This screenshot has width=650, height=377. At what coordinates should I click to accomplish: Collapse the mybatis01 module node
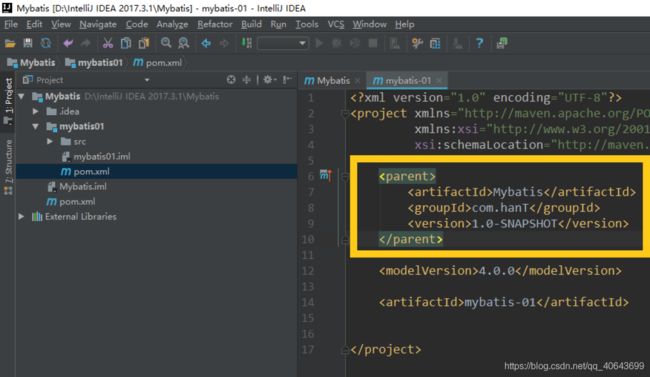click(x=36, y=126)
